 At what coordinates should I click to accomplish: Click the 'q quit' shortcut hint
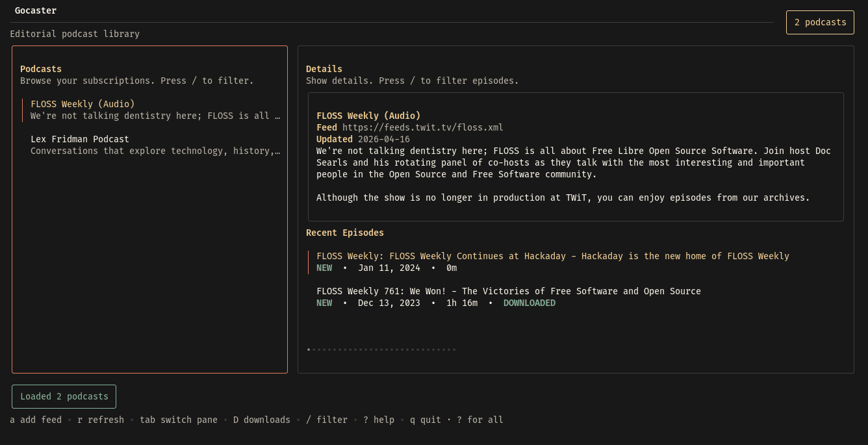click(x=426, y=420)
